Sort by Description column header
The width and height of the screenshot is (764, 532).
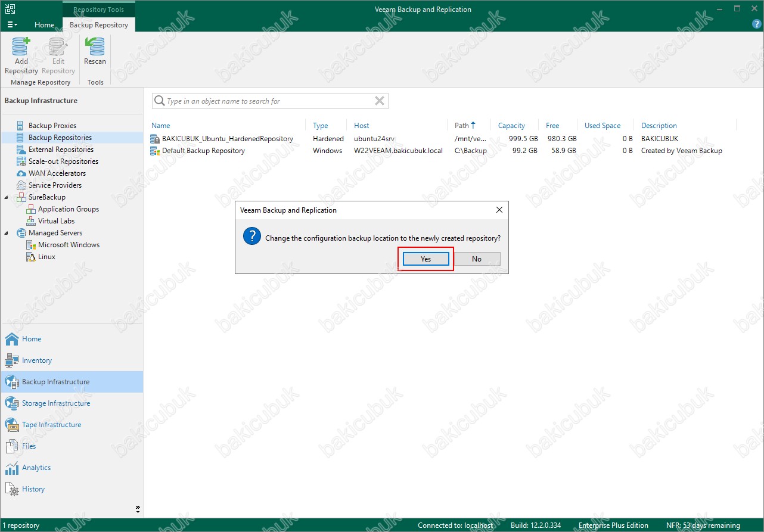point(659,126)
